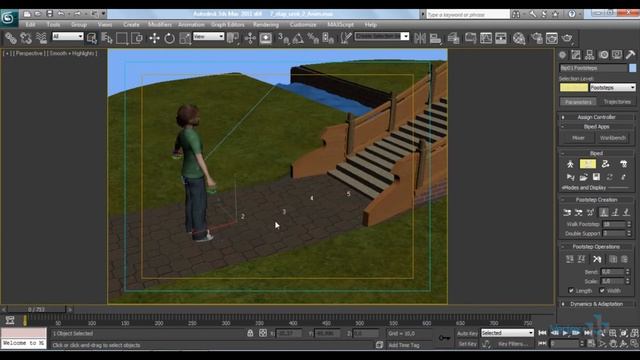This screenshot has height=360, width=640.
Task: Open the Graph Editors menu
Action: tap(228, 25)
